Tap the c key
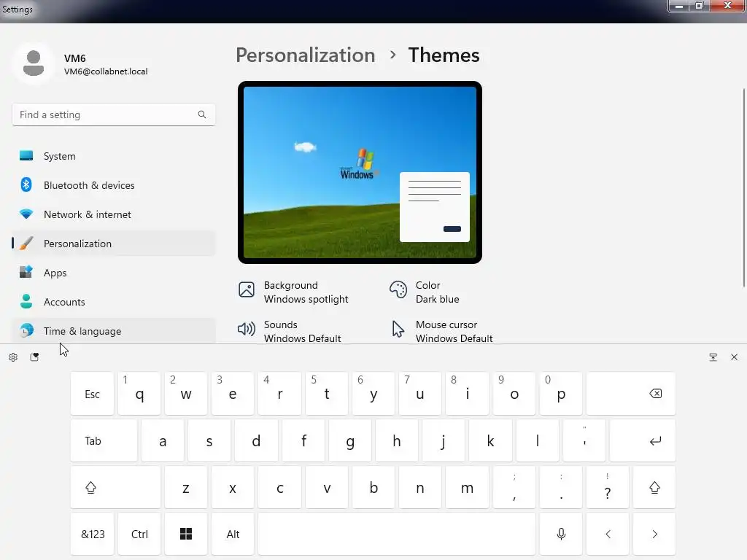 [x=279, y=487]
